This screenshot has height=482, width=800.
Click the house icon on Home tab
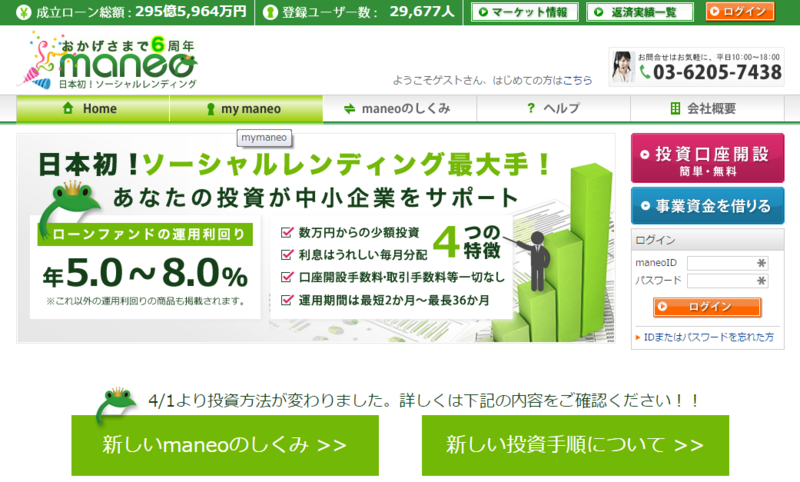[68, 108]
